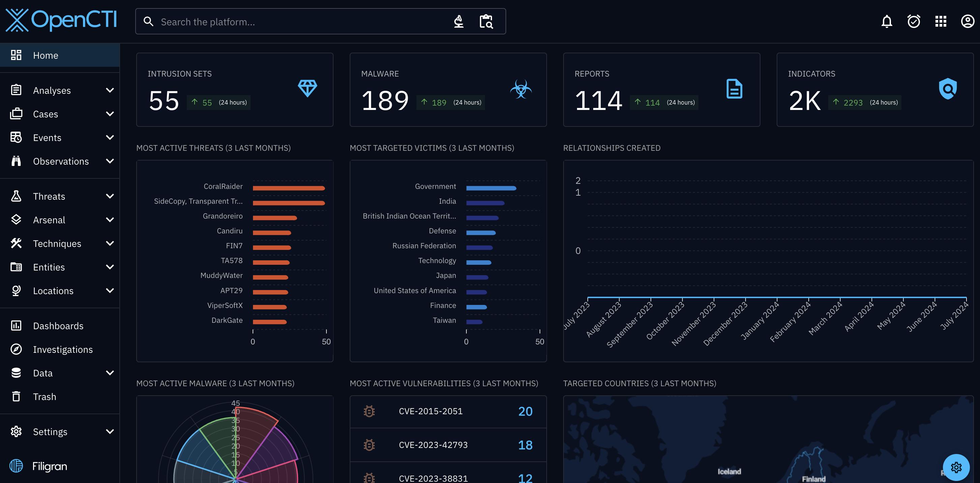The image size is (980, 483).
Task: Open the Investigations menu item
Action: [60, 349]
